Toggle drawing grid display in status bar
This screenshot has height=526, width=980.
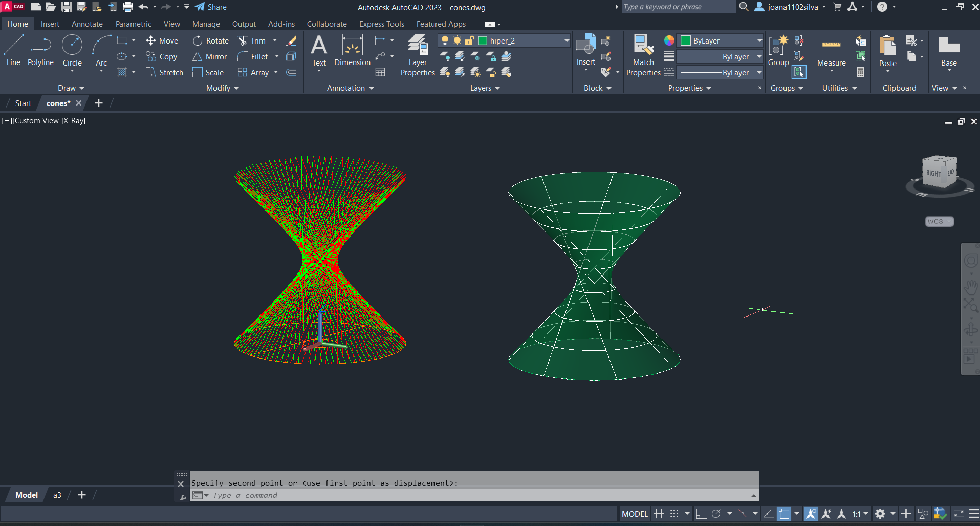(659, 514)
